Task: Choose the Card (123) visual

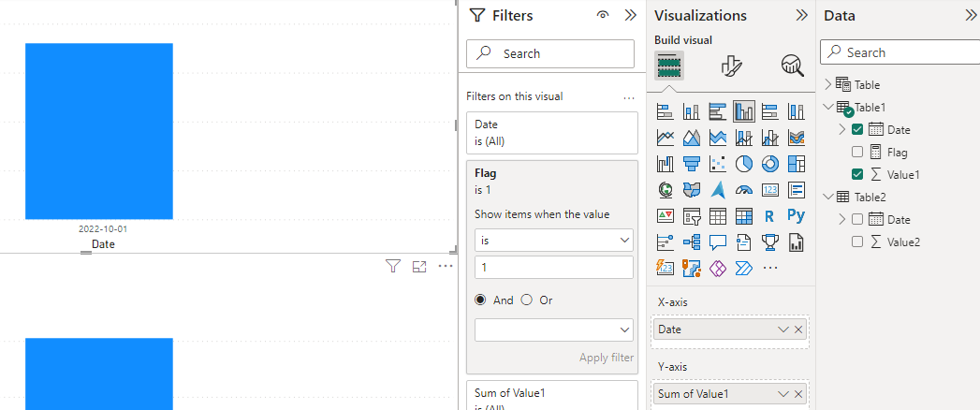Action: click(770, 189)
